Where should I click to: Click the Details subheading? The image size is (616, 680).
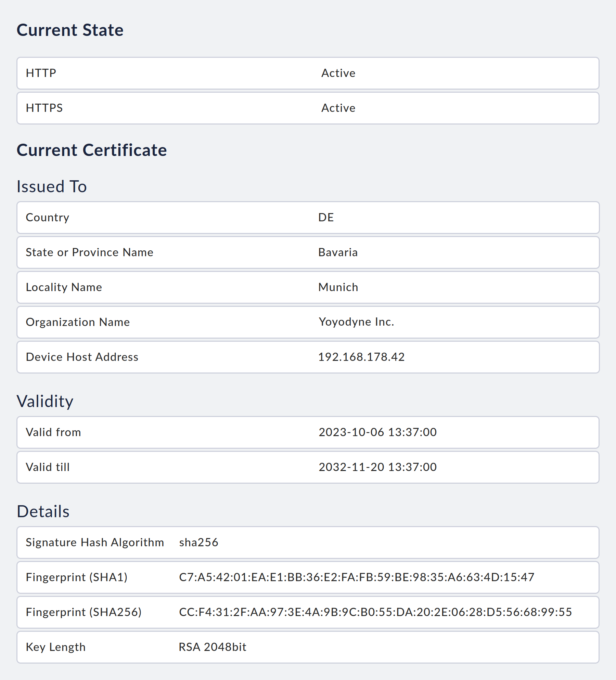43,512
